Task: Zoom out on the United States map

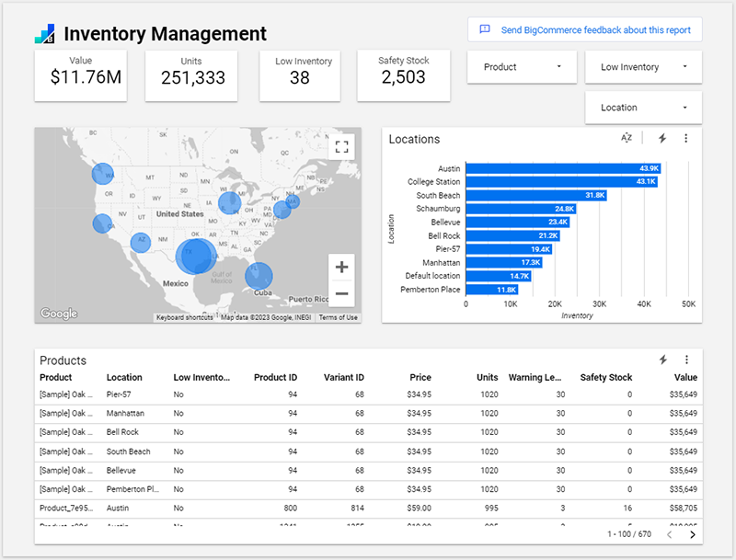Action: (x=341, y=293)
